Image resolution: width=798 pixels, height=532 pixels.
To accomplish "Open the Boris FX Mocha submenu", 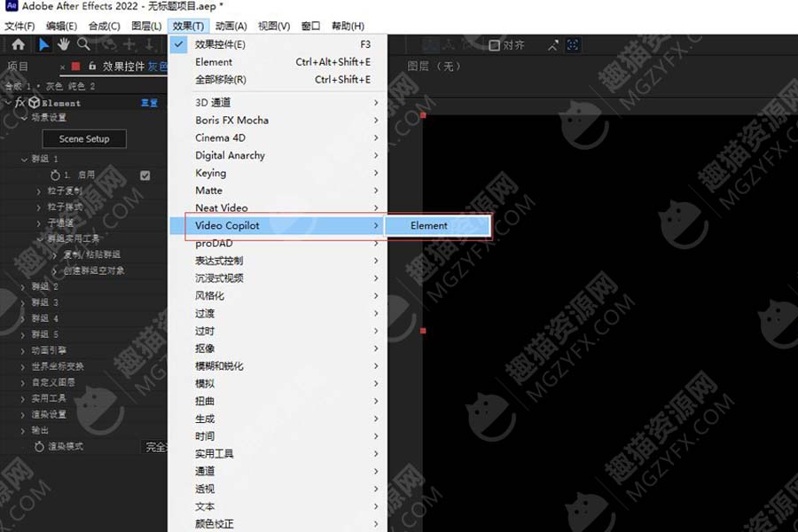I will coord(278,121).
